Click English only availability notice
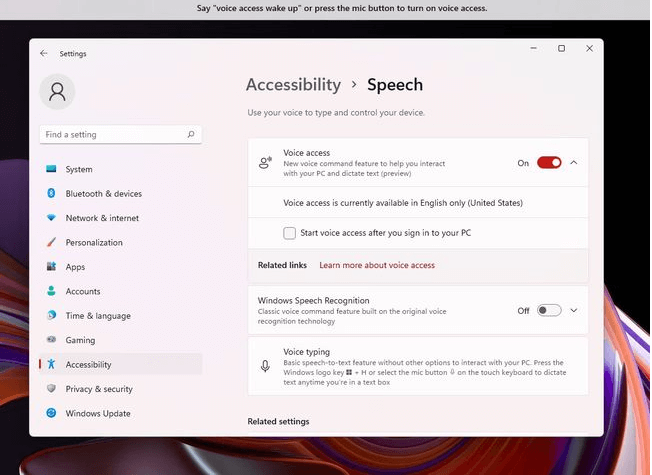 click(403, 203)
